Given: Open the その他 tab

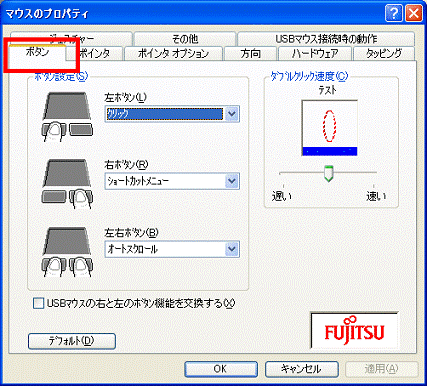Looking at the screenshot, I should (185, 39).
